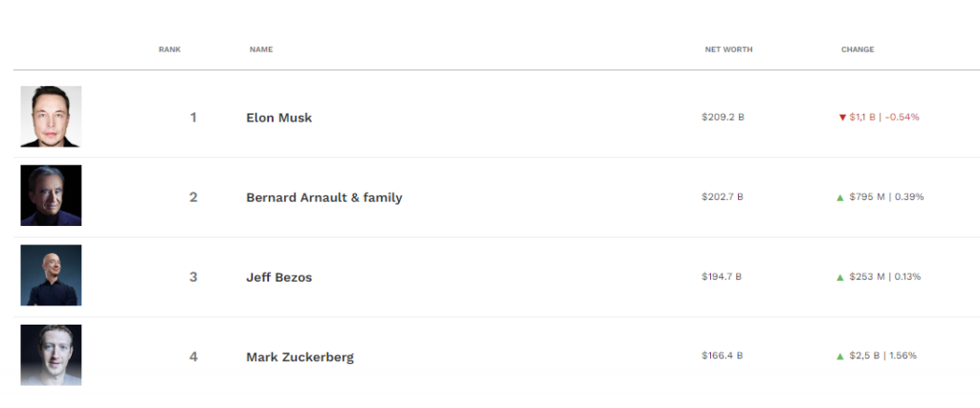The image size is (980, 408).
Task: Click the $209.2 B net worth value
Action: (x=723, y=117)
